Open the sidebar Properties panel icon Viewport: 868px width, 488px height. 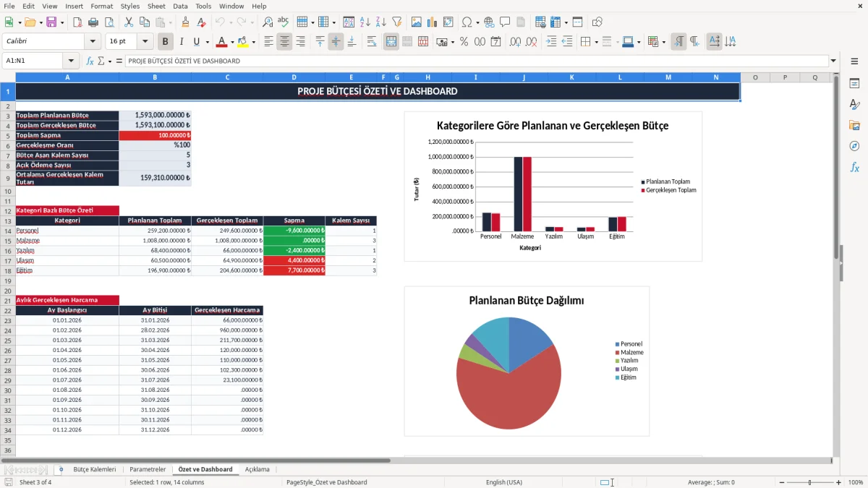854,84
